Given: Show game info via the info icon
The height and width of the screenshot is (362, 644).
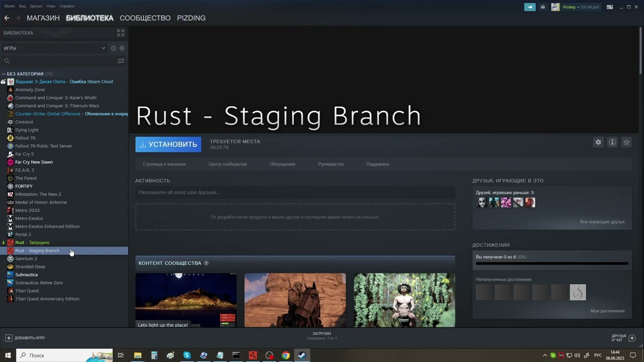Looking at the screenshot, I should 612,142.
